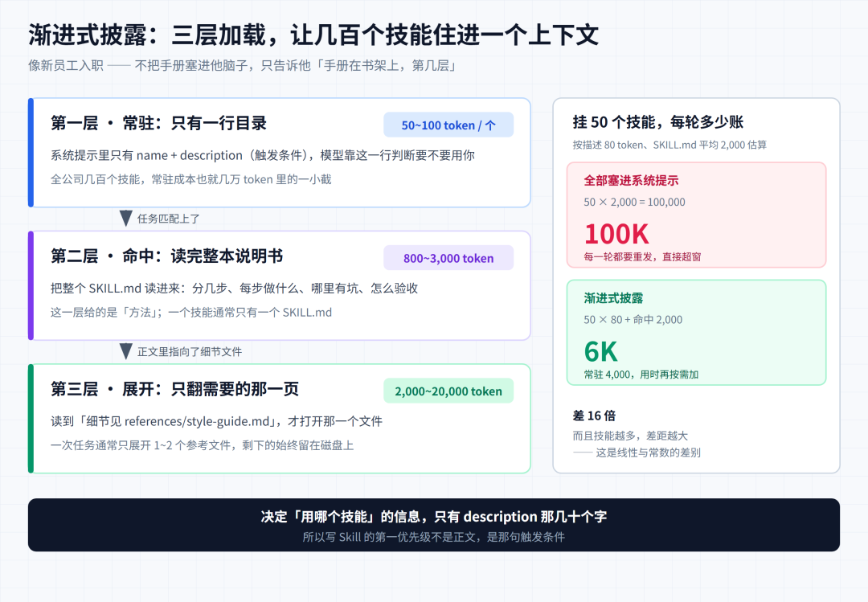Click the 800~3,000 token badge
The image size is (868, 602).
448,258
